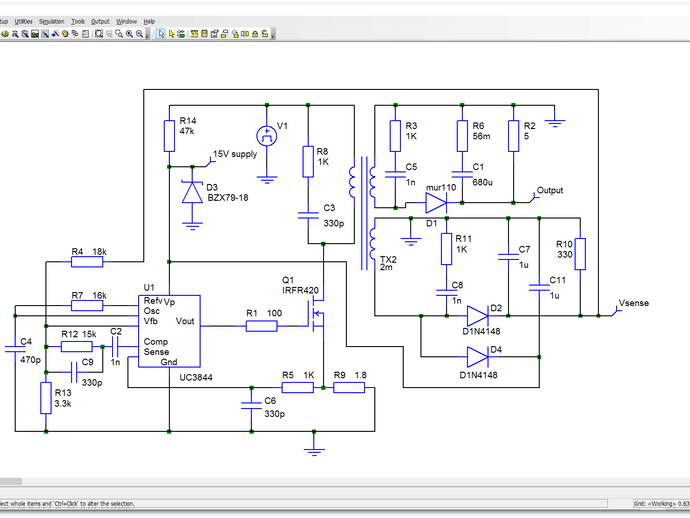Select the ground symbol below V1

267,180
